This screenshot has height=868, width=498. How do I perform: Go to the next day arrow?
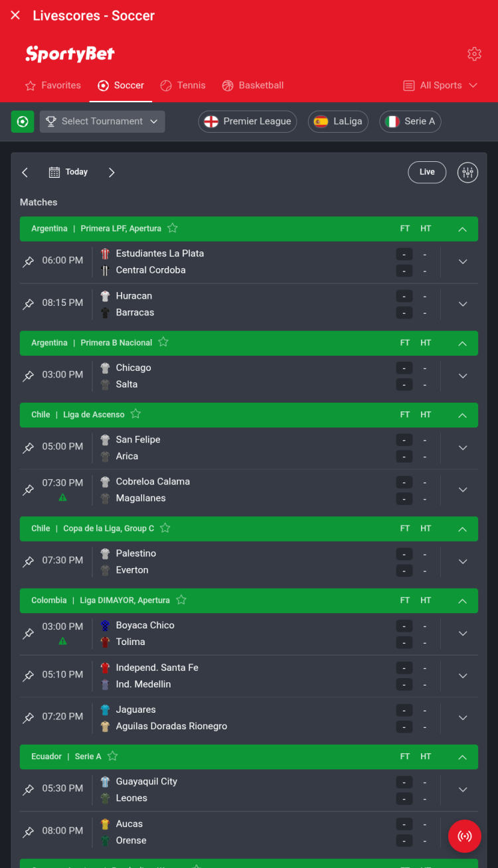pos(112,173)
